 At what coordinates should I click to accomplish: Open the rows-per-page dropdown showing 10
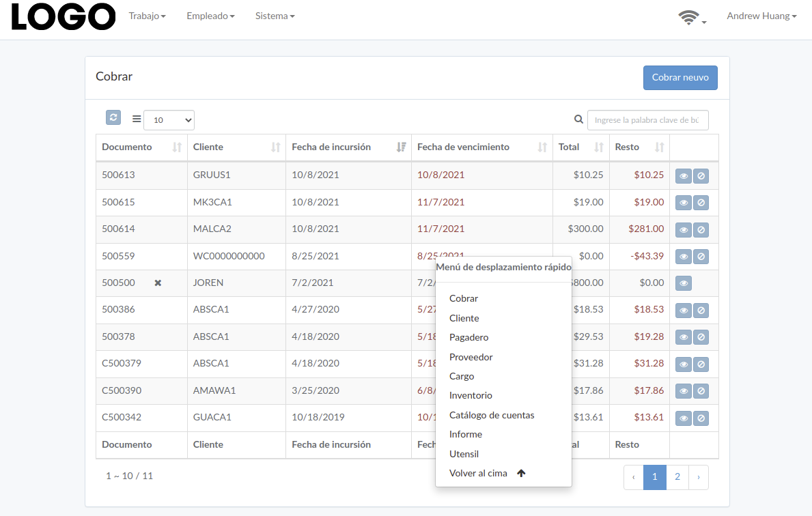point(169,120)
